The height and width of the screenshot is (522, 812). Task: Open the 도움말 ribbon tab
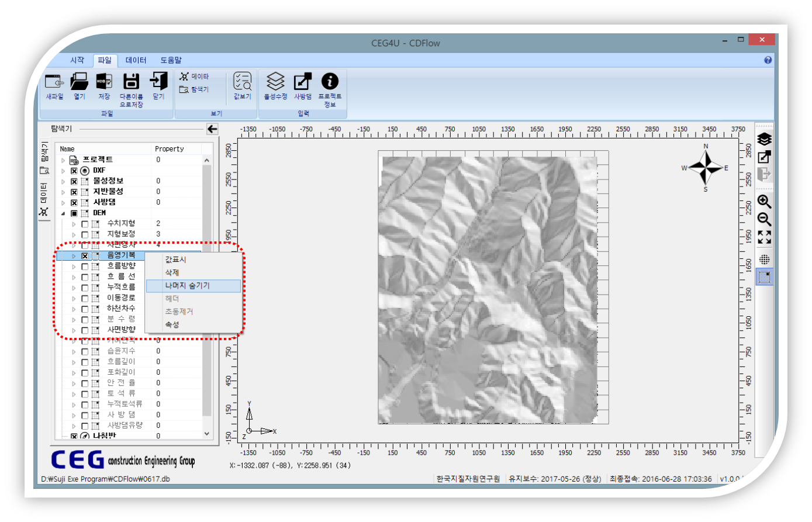tap(171, 60)
